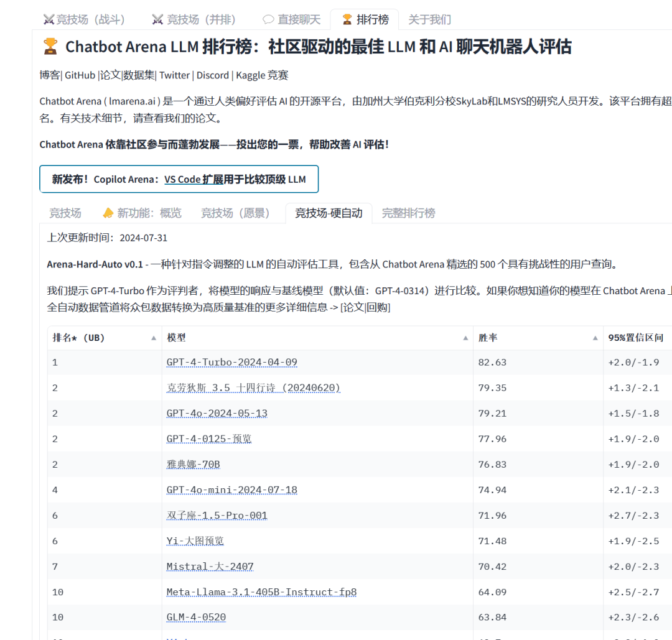The height and width of the screenshot is (640, 672).
Task: Sort by the 胜率 column arrow
Action: click(595, 338)
